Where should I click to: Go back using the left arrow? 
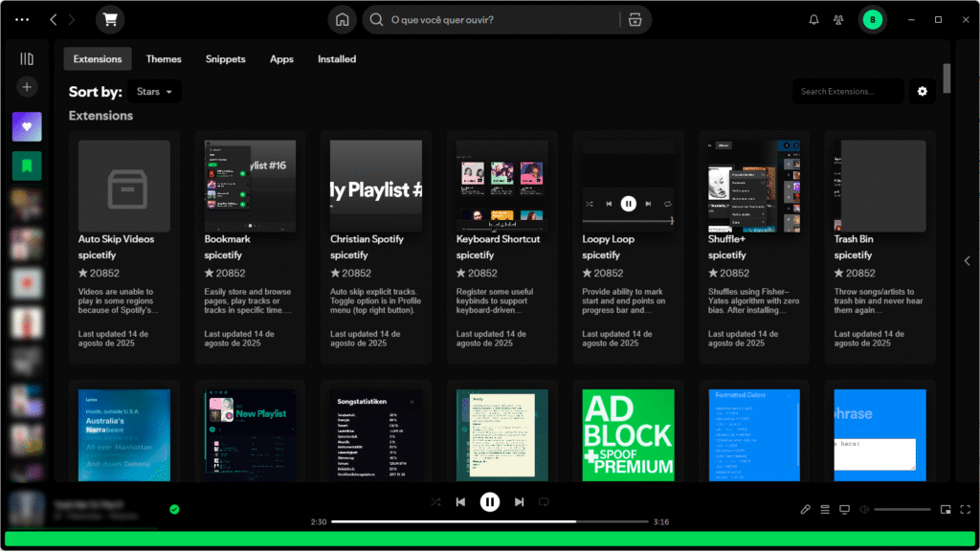click(x=54, y=20)
